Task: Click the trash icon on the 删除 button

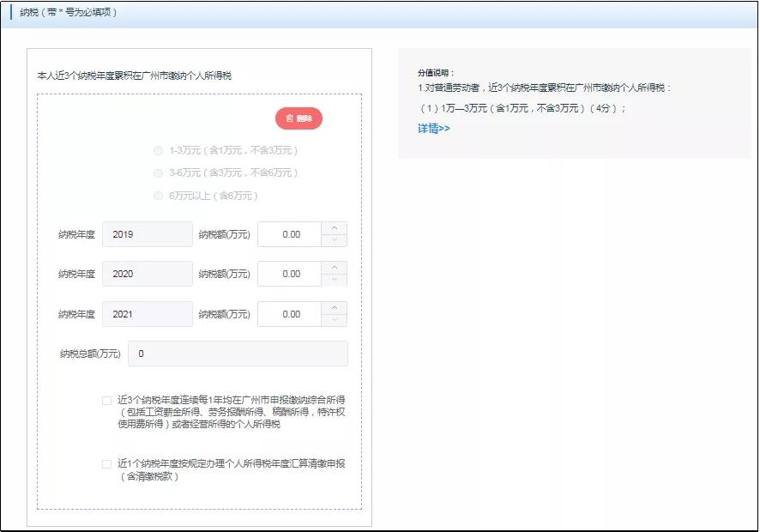Action: point(290,118)
